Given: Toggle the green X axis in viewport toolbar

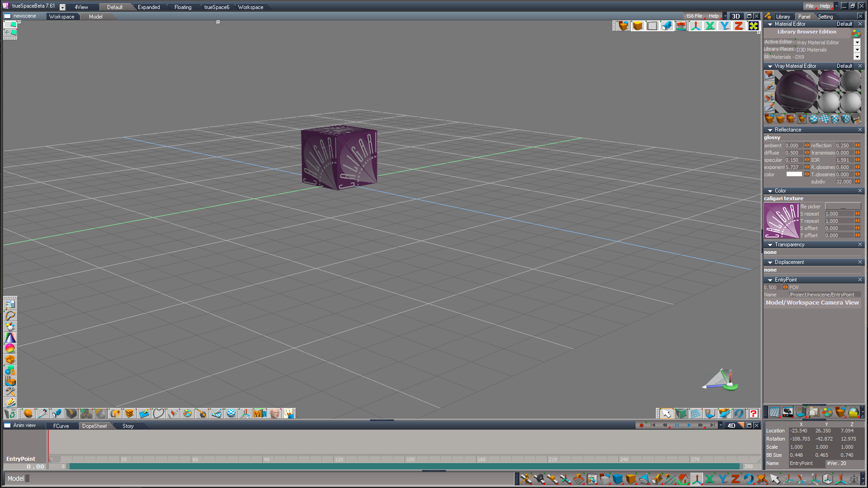Looking at the screenshot, I should point(710,26).
